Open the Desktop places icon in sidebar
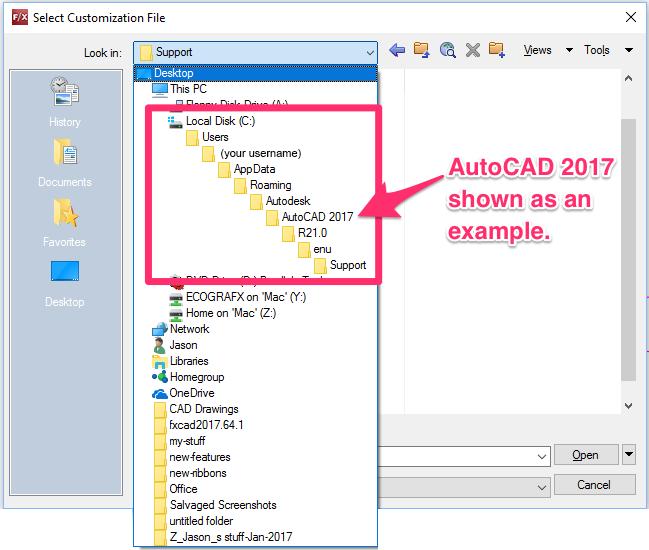This screenshot has width=649, height=550. point(65,284)
